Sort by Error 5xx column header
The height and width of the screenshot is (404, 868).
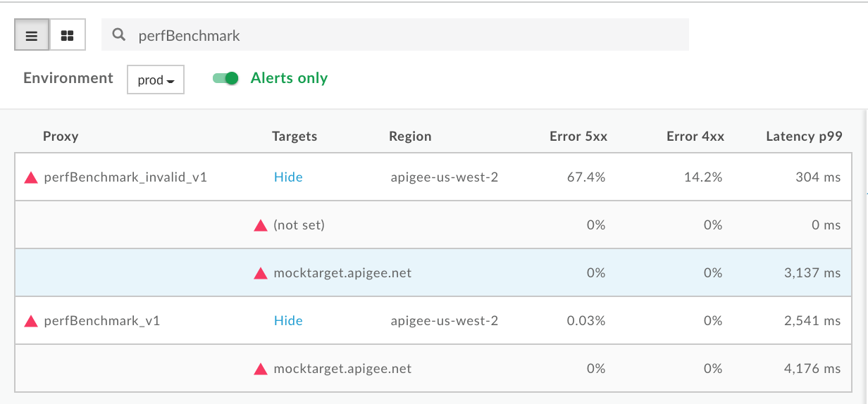click(578, 137)
